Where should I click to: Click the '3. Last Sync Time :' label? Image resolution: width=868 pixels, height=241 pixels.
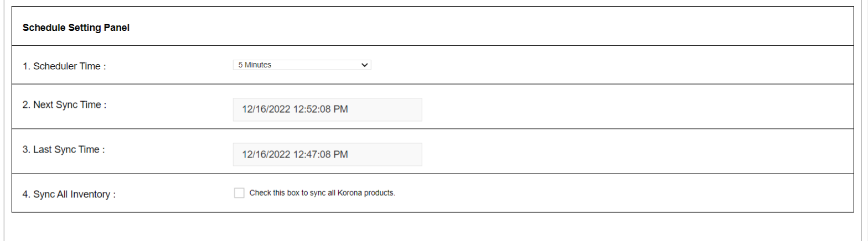click(64, 149)
